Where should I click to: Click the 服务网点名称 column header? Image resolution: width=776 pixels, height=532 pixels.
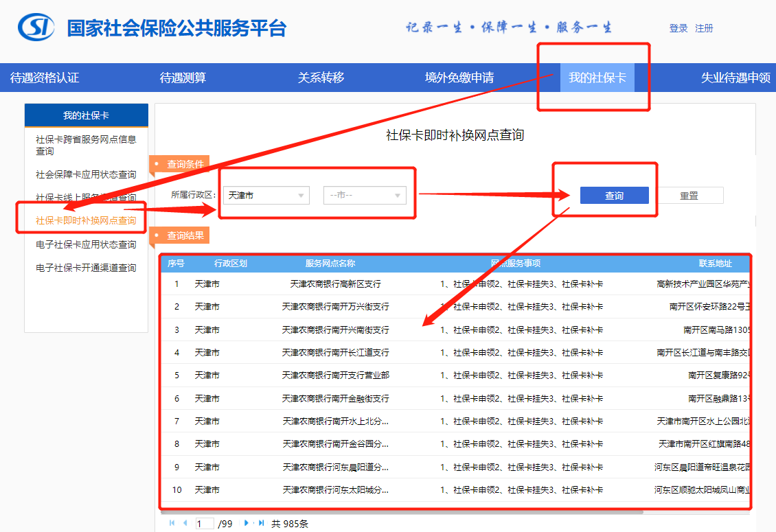(x=330, y=264)
